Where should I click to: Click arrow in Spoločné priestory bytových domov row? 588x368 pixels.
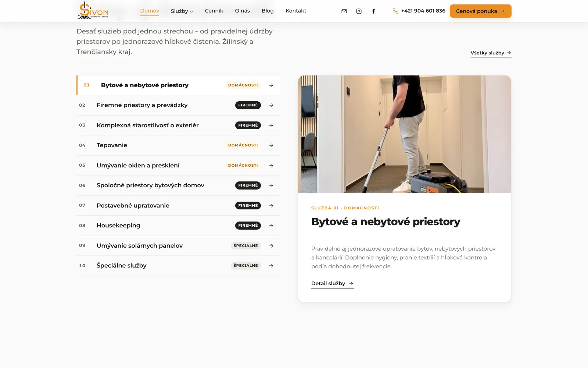(271, 185)
